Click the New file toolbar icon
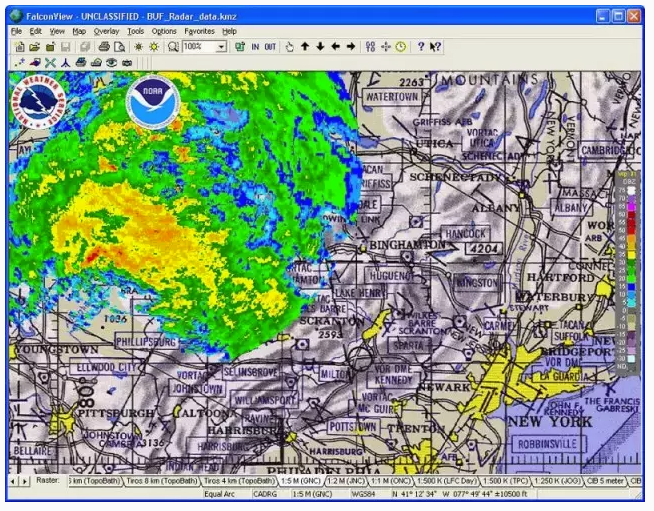 pyautogui.click(x=20, y=47)
